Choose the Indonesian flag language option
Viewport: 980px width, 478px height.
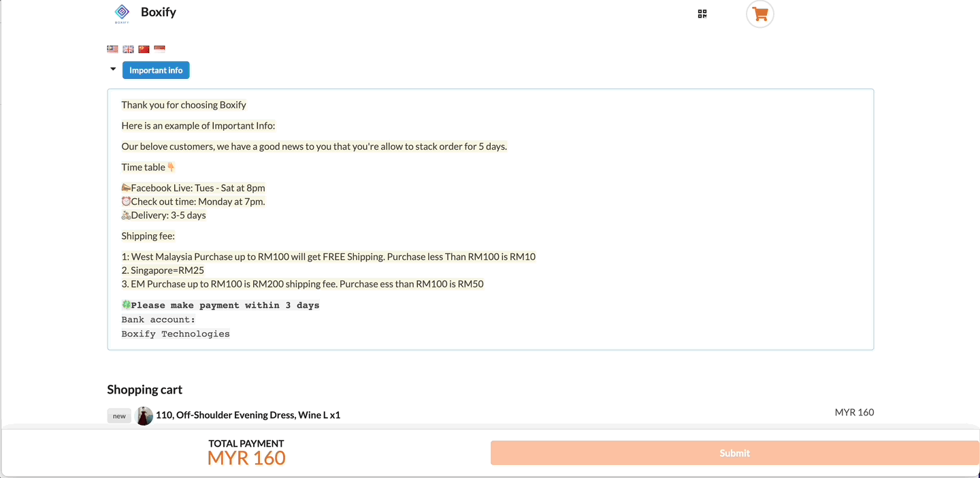[159, 48]
